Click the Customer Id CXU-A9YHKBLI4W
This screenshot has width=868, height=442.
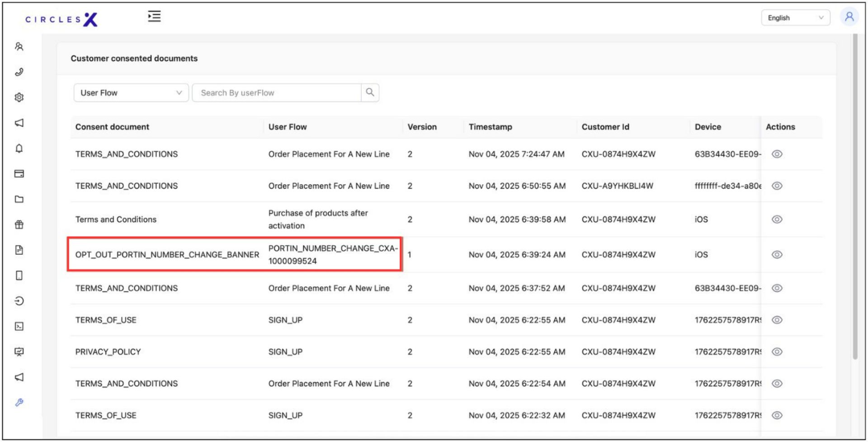click(x=617, y=186)
